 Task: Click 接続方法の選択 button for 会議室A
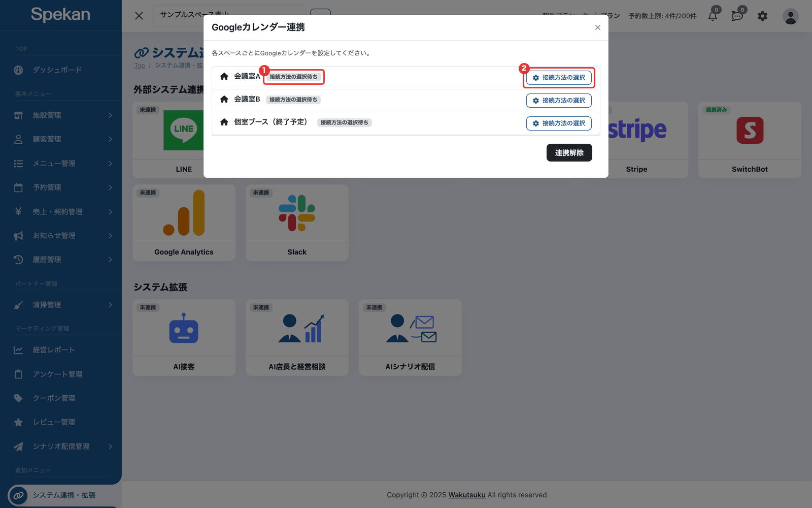click(559, 78)
